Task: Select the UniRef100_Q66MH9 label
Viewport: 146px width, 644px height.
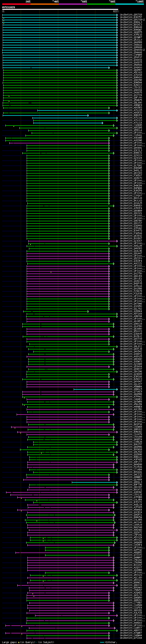Action: (x=131, y=42)
